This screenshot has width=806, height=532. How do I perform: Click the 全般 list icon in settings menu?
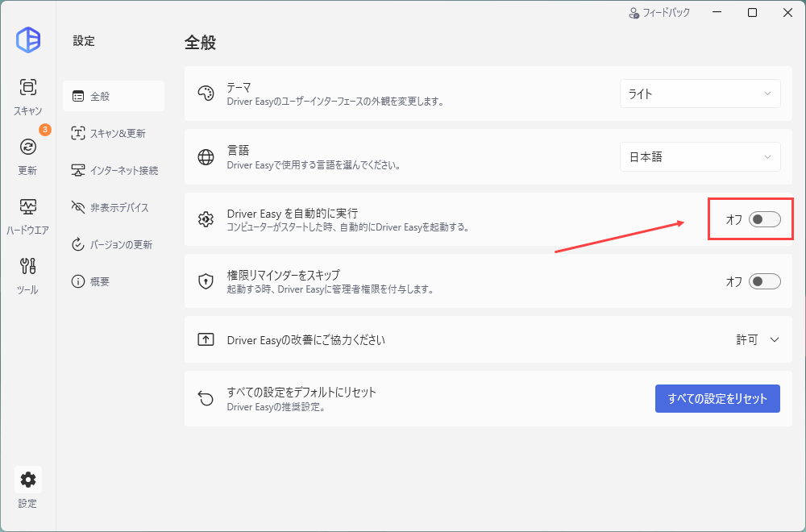(78, 96)
